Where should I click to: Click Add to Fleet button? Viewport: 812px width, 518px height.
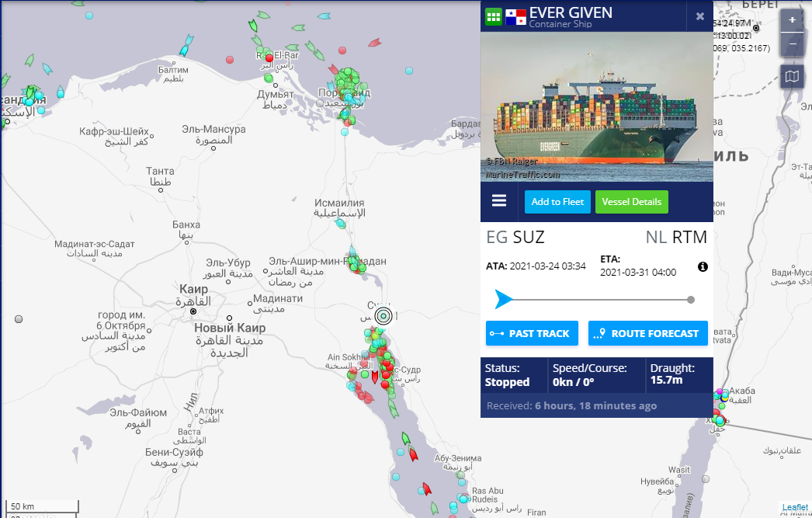[x=557, y=202]
